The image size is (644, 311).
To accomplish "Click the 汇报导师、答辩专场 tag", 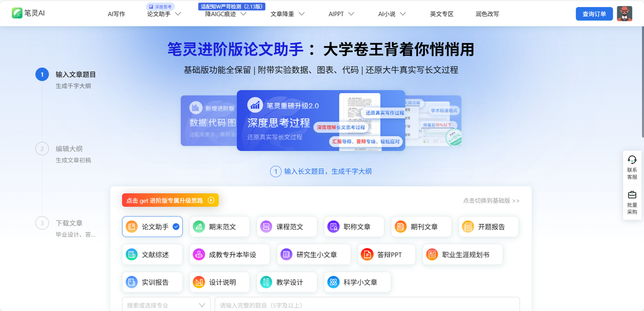I will pyautogui.click(x=366, y=142).
